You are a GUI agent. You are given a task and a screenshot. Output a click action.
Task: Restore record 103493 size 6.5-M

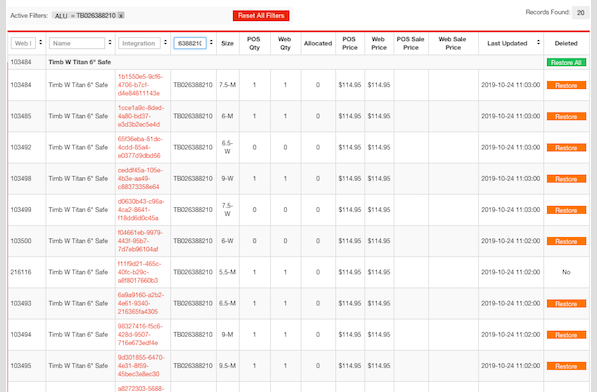(566, 304)
